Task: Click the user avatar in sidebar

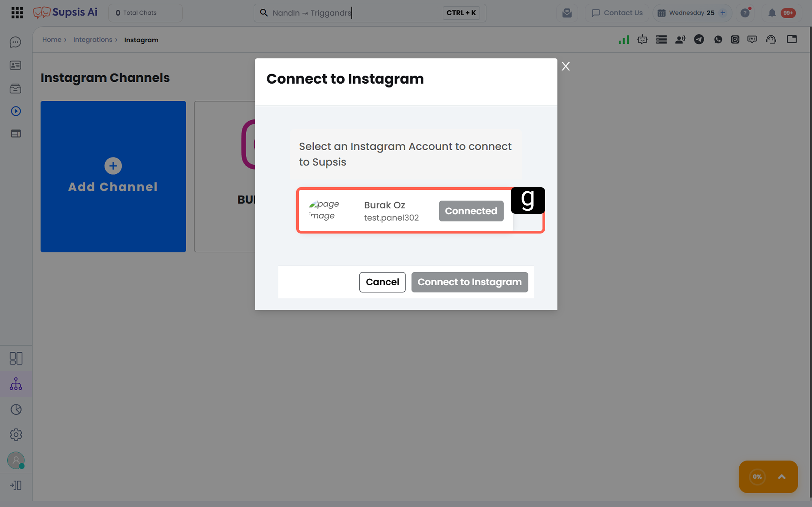Action: (16, 460)
